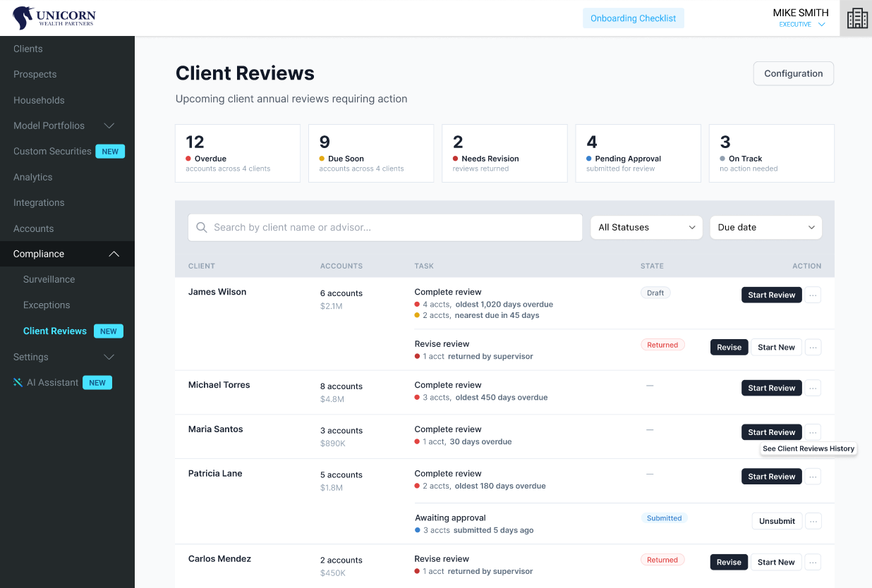Viewport: 872px width, 588px height.
Task: Open the Configuration dialog
Action: [x=793, y=73]
